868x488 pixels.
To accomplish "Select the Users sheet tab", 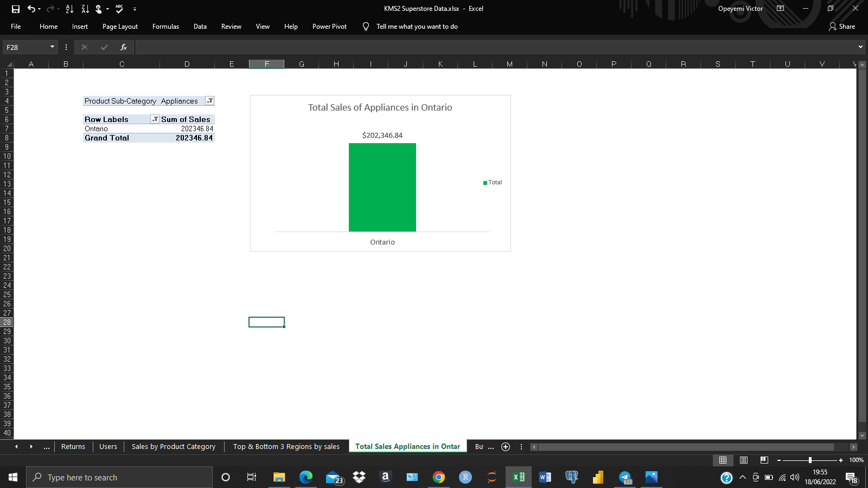I will pyautogui.click(x=108, y=446).
